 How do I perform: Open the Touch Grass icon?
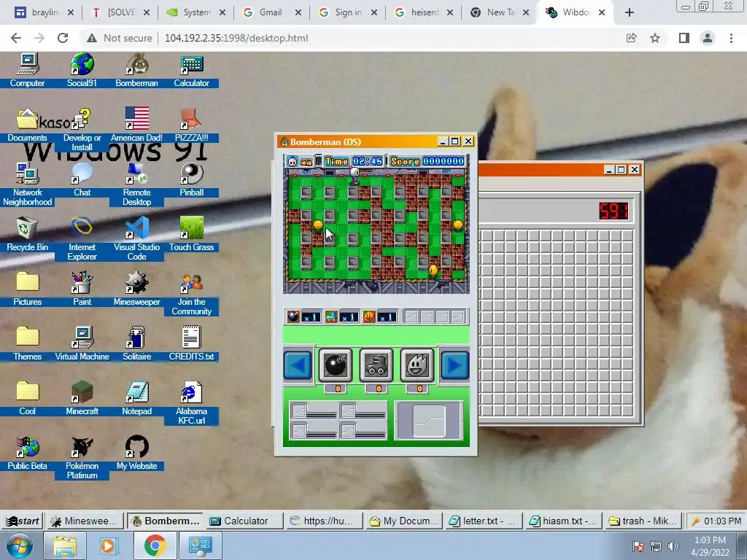click(x=192, y=228)
